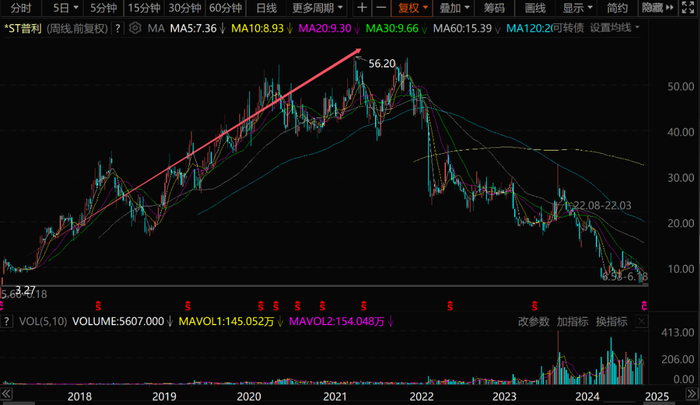
Task: Click the 2021 year axis label
Action: click(335, 397)
